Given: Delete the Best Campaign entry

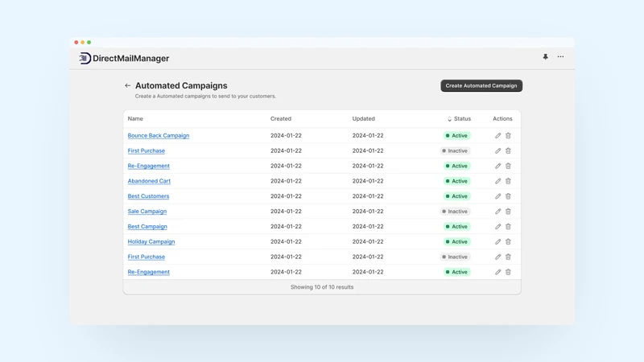Looking at the screenshot, I should (508, 227).
